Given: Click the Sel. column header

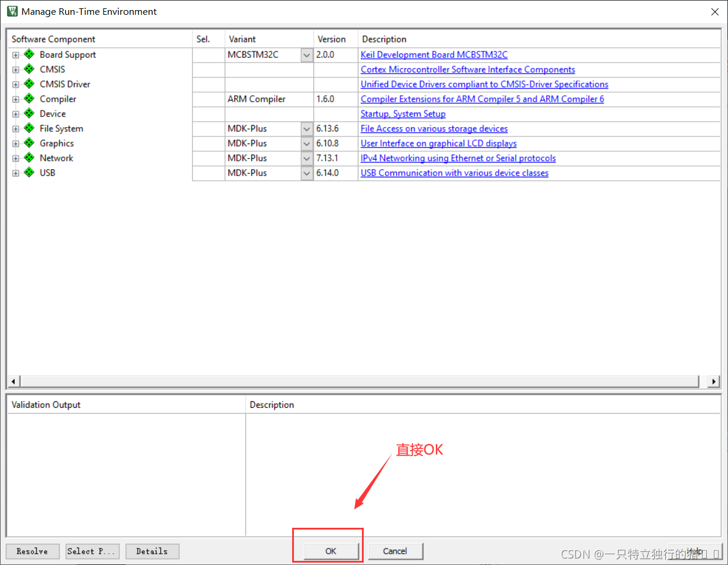Looking at the screenshot, I should point(209,39).
